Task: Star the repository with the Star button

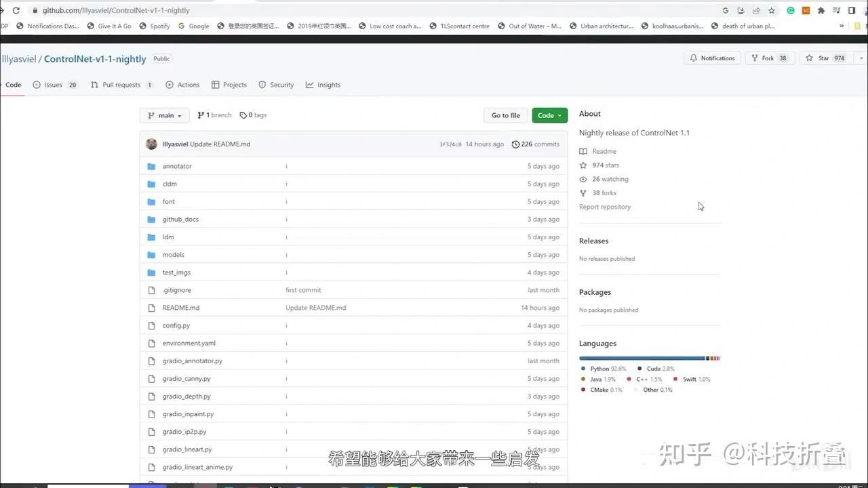Action: pos(825,58)
